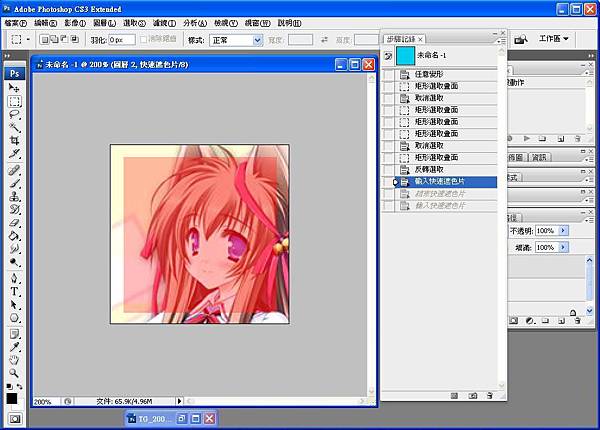Click the 輸入快速遮色片 history state
Image resolution: width=600 pixels, height=430 pixels.
pos(440,182)
